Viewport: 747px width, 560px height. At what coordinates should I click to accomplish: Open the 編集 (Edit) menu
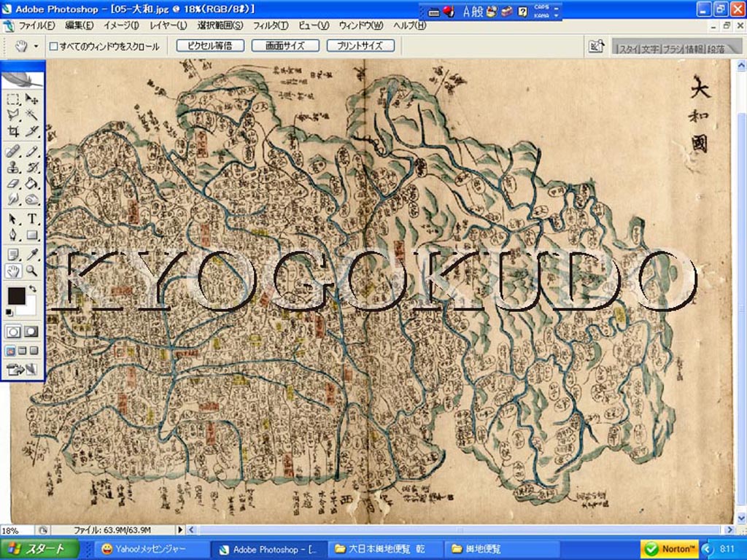[x=79, y=26]
